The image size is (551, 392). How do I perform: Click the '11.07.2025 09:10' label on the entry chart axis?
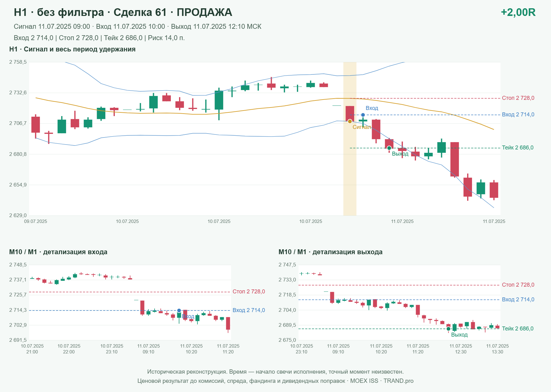pyautogui.click(x=148, y=349)
